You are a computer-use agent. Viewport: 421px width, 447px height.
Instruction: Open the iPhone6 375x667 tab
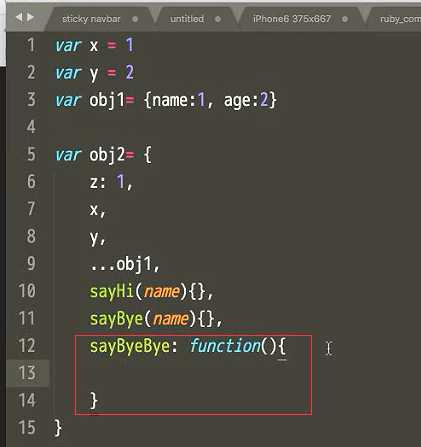click(292, 19)
